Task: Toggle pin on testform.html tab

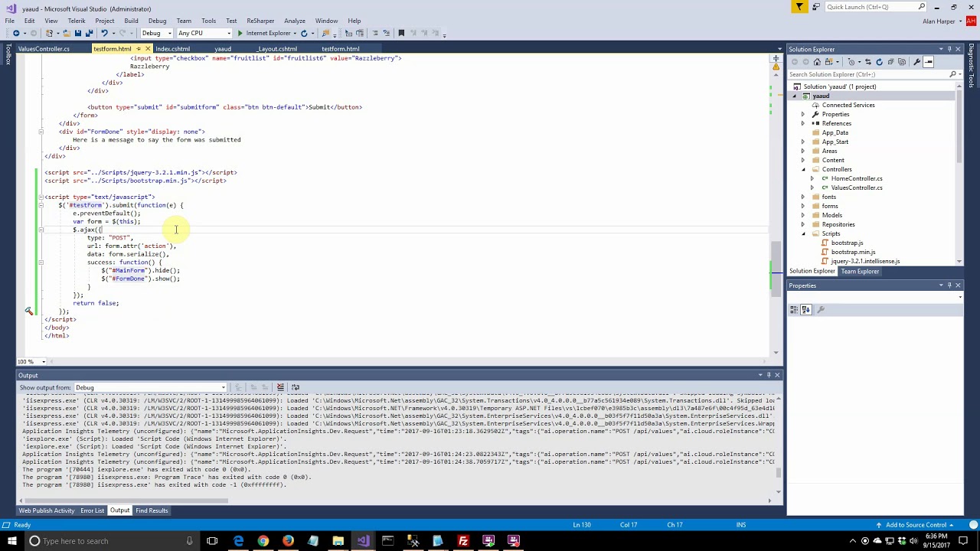Action: [138, 49]
